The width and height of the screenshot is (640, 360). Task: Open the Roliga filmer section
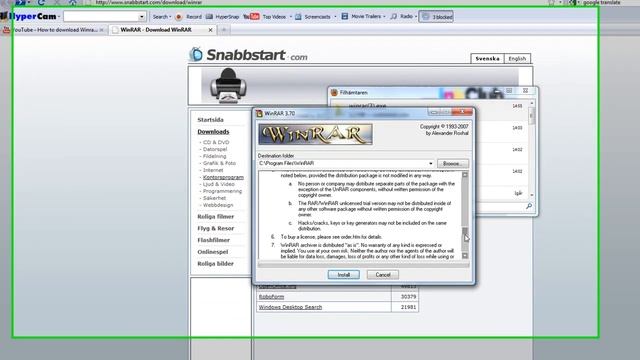(216, 216)
